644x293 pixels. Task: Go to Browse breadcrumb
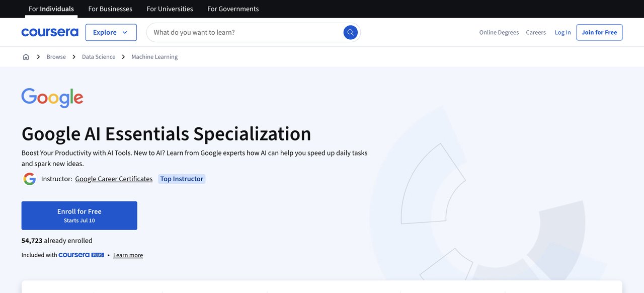(56, 57)
